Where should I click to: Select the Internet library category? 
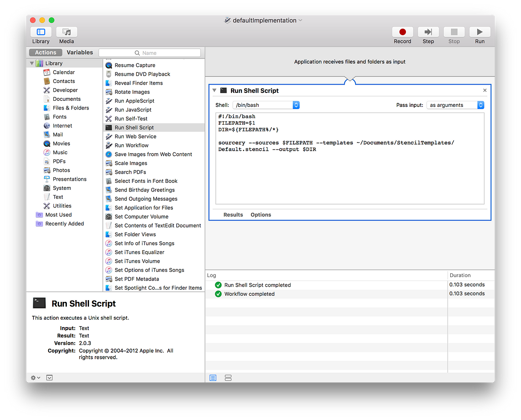62,126
